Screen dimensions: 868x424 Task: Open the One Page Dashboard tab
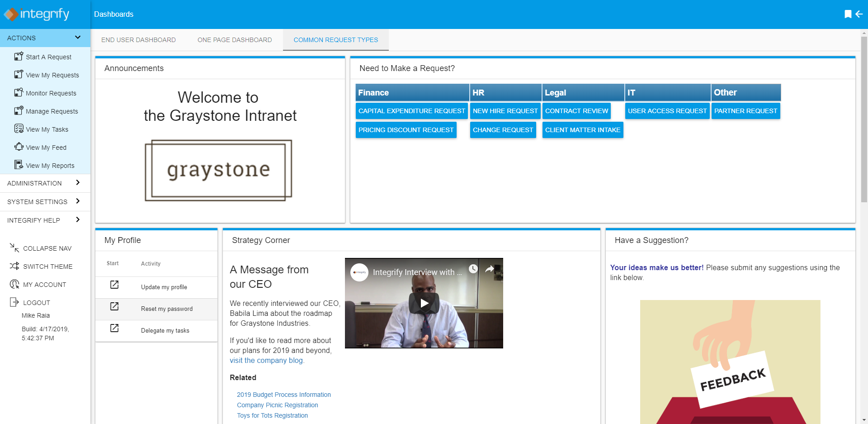pyautogui.click(x=234, y=40)
